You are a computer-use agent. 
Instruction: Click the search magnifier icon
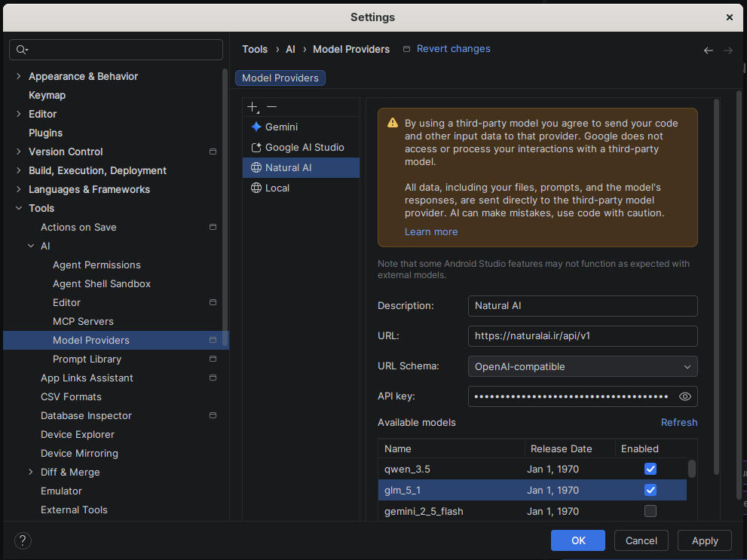[21, 50]
